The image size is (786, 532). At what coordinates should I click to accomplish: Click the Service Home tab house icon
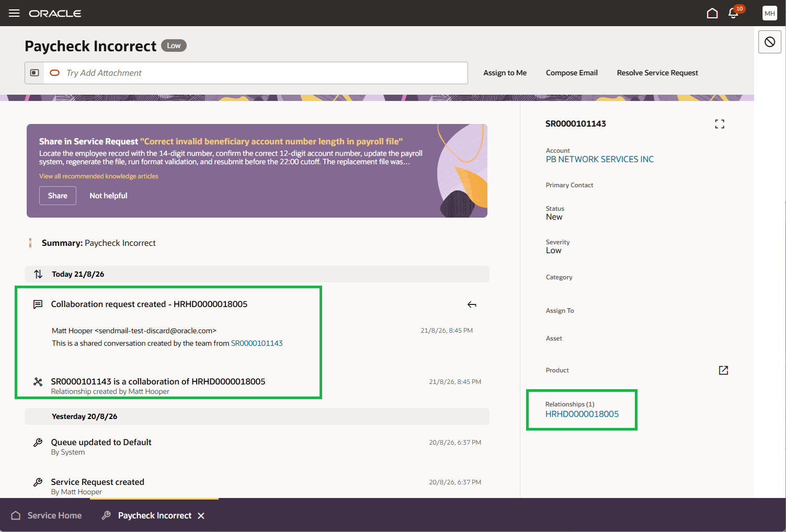tap(16, 515)
